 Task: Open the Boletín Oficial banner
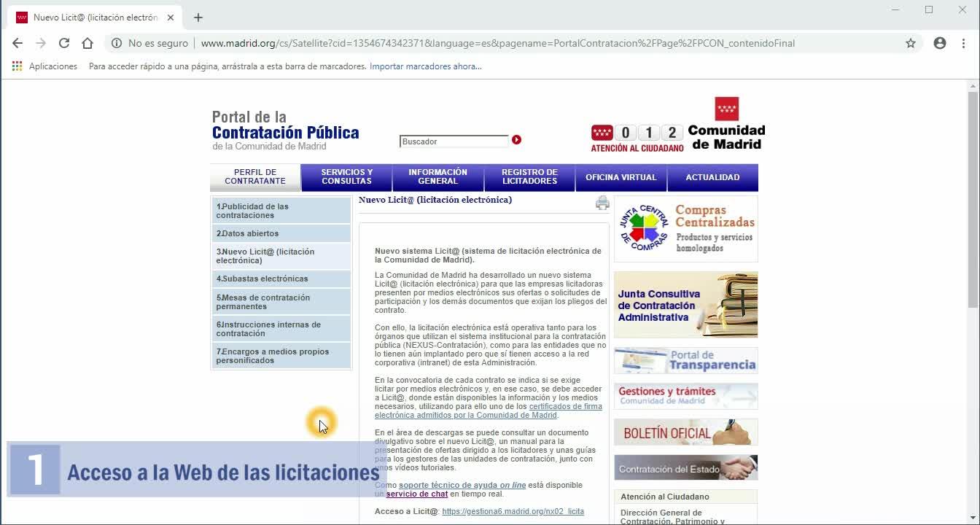685,432
